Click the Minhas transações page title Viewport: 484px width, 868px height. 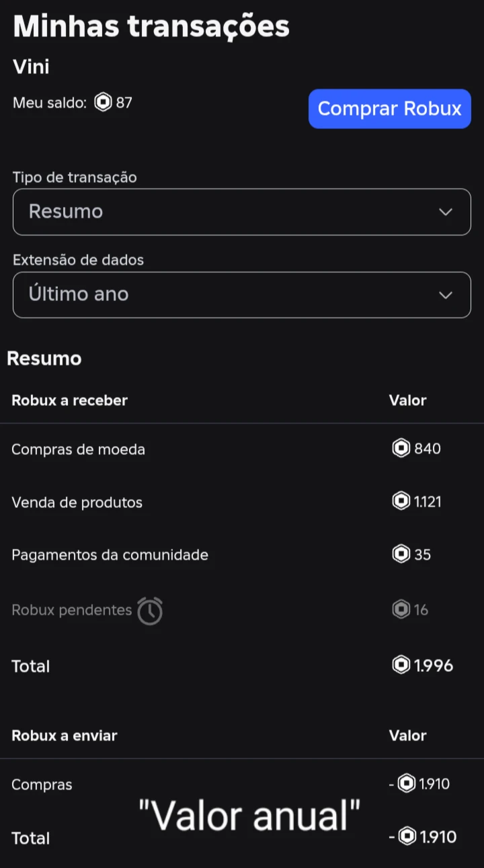151,26
